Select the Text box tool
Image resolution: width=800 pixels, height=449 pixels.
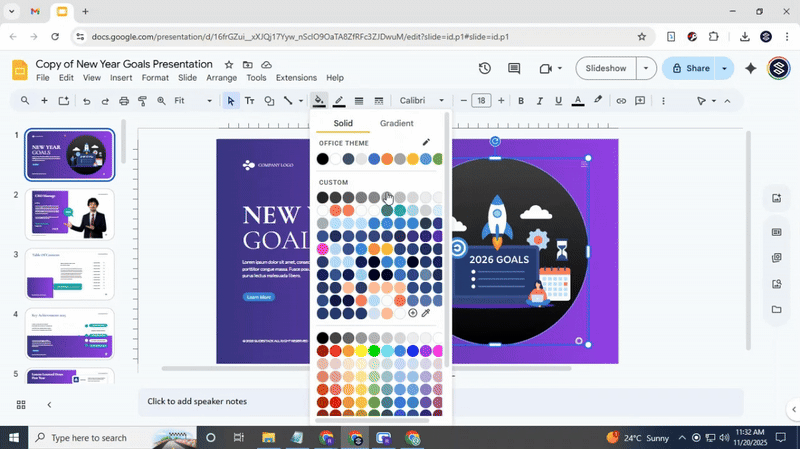(x=250, y=101)
